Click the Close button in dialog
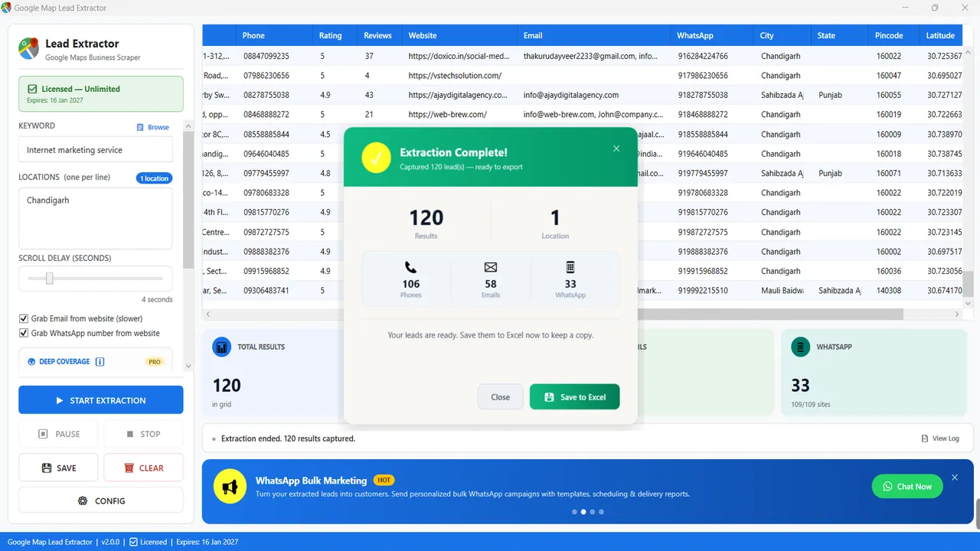The height and width of the screenshot is (551, 980). [501, 397]
